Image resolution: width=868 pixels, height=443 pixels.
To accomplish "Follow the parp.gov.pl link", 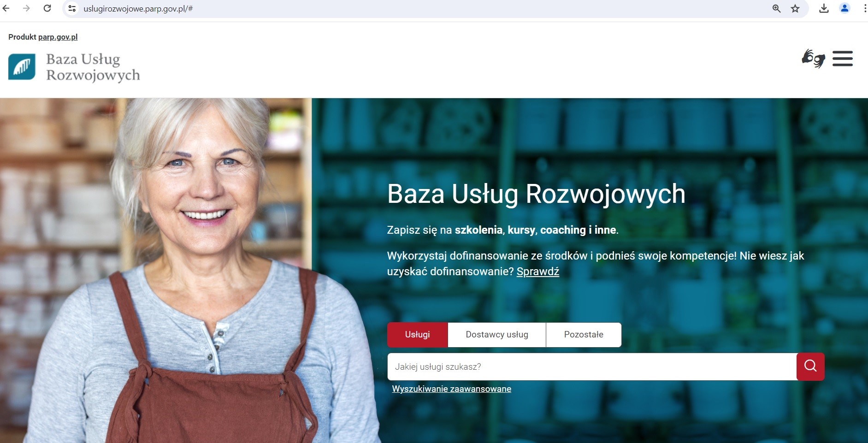I will pyautogui.click(x=58, y=37).
